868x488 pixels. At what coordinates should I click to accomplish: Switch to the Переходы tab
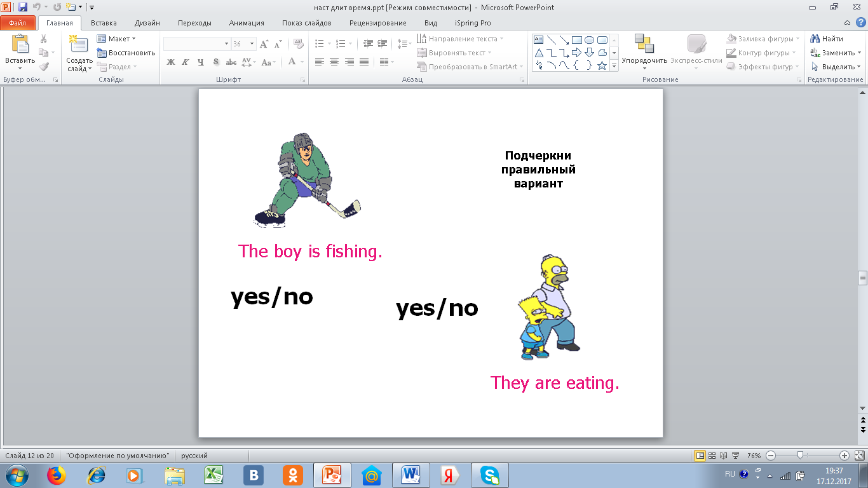195,23
